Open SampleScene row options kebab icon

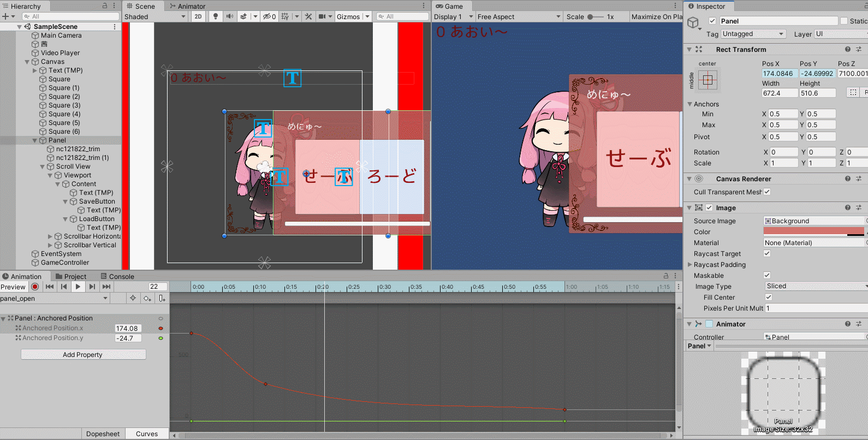(x=114, y=26)
